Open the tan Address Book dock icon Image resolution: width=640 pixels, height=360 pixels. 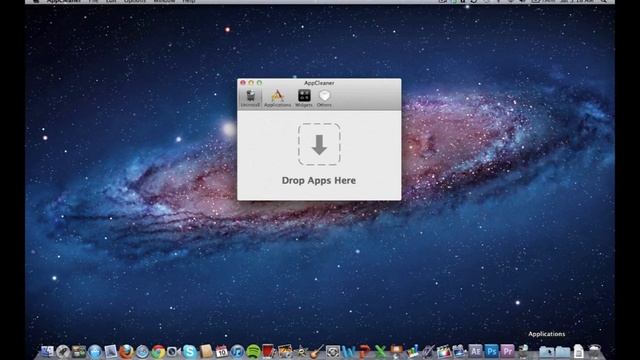pyautogui.click(x=206, y=351)
